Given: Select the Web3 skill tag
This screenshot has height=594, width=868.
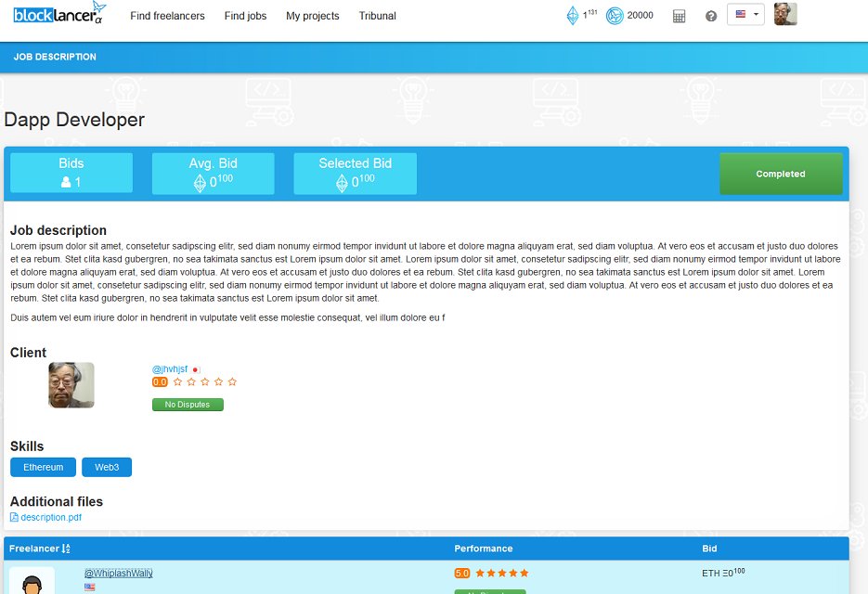Looking at the screenshot, I should (x=107, y=467).
